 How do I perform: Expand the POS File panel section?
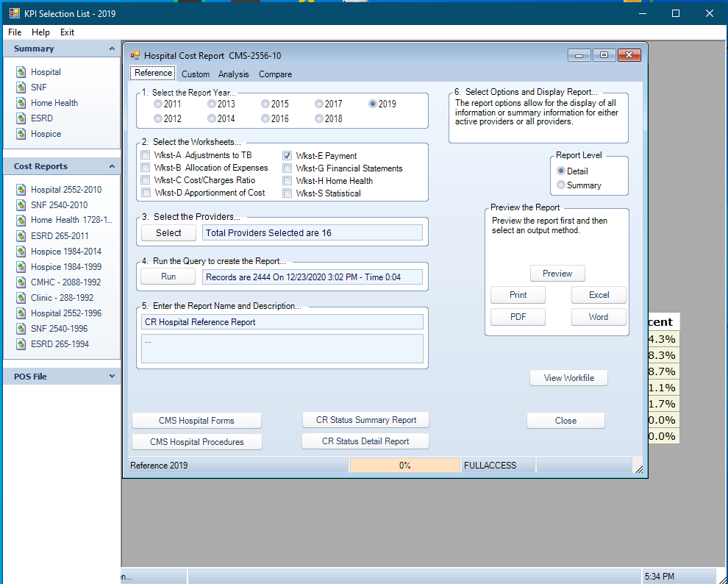click(x=112, y=376)
